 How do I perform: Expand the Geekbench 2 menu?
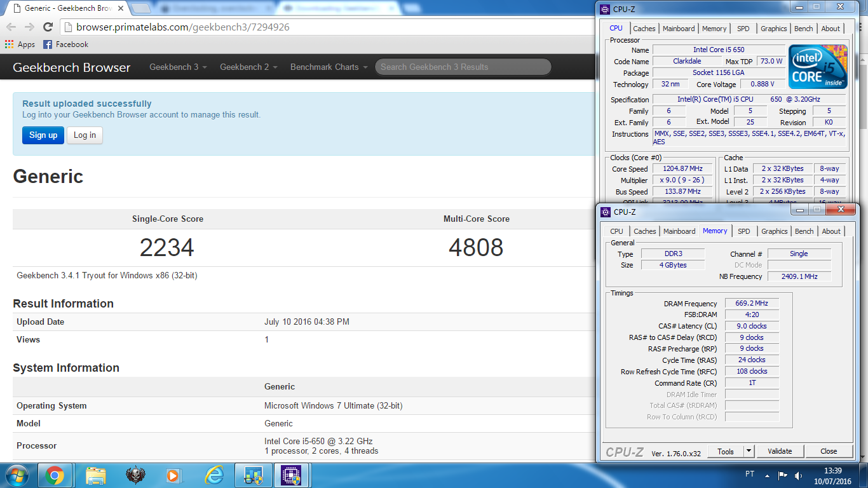248,67
